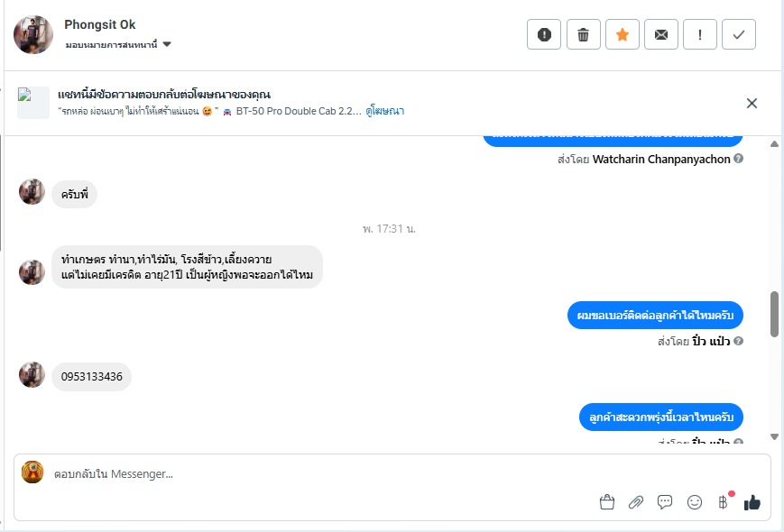The height and width of the screenshot is (532, 784).
Task: Mark conversation done with checkmark
Action: 739,35
